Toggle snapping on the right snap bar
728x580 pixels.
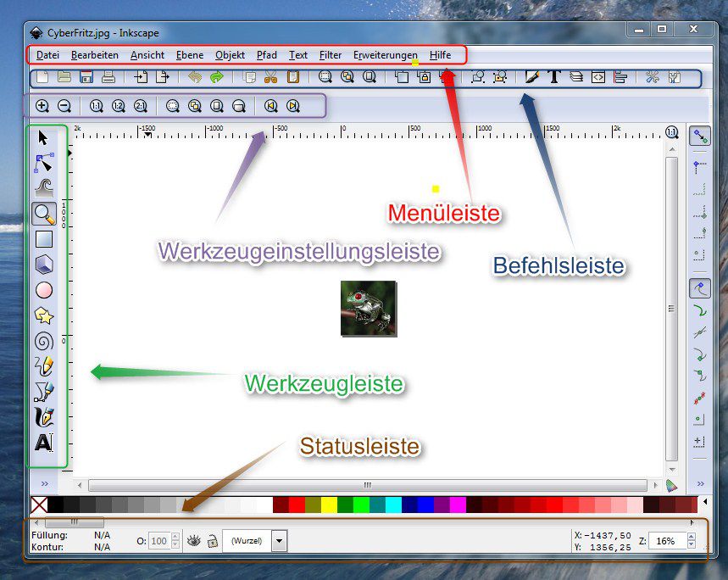click(700, 136)
